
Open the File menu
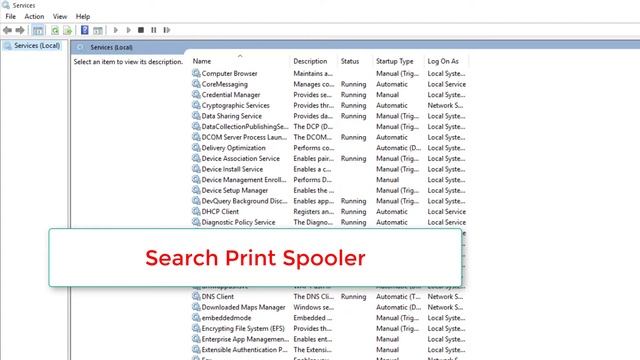click(x=11, y=16)
